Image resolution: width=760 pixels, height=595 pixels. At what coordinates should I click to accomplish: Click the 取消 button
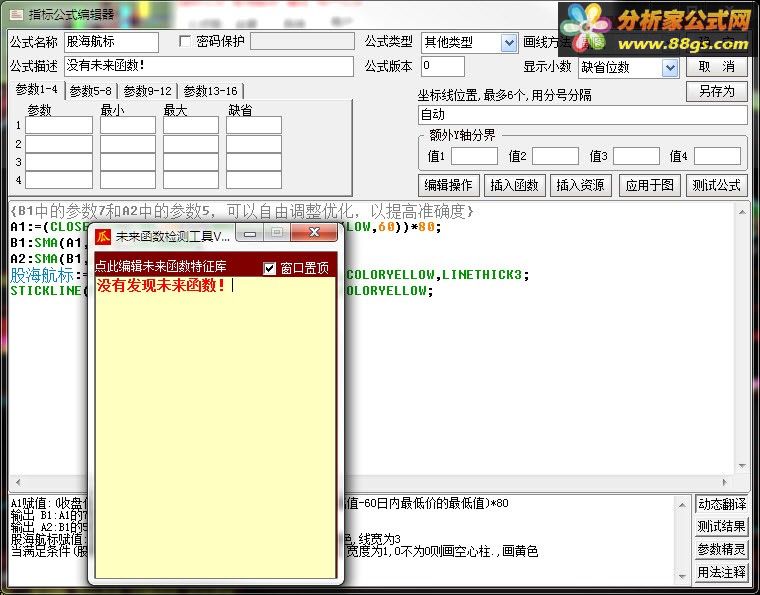tap(716, 67)
